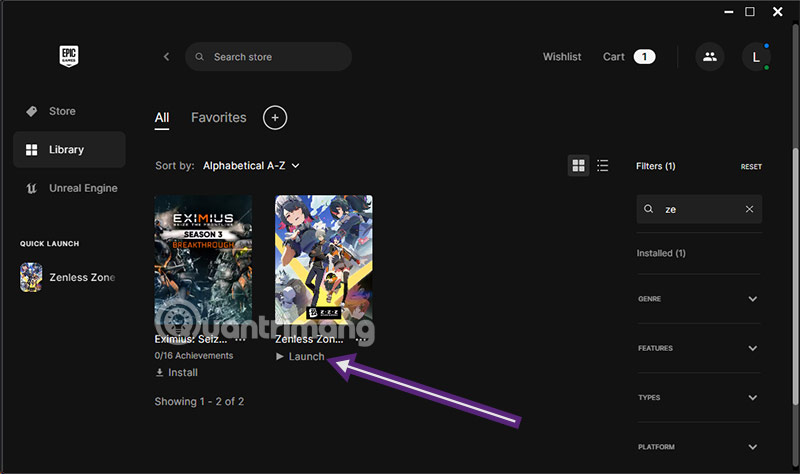Maximize the Epic Games Launcher window
This screenshot has height=474, width=800.
click(x=750, y=11)
